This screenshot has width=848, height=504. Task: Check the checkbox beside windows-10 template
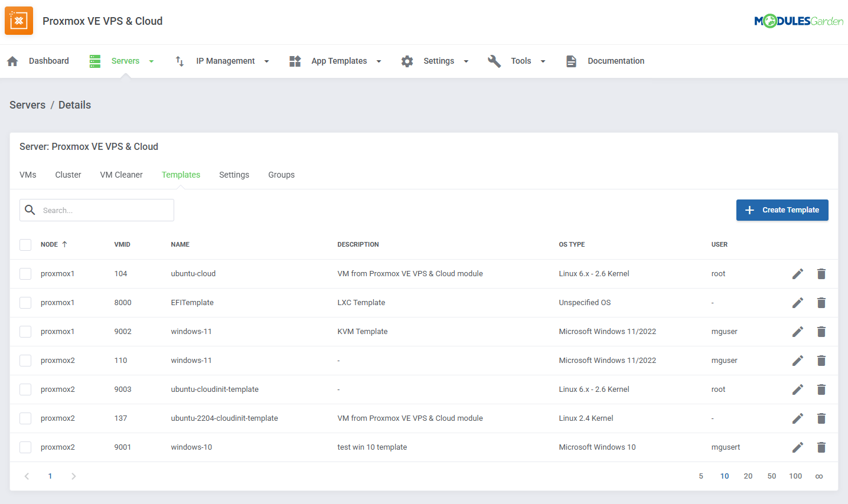click(25, 447)
